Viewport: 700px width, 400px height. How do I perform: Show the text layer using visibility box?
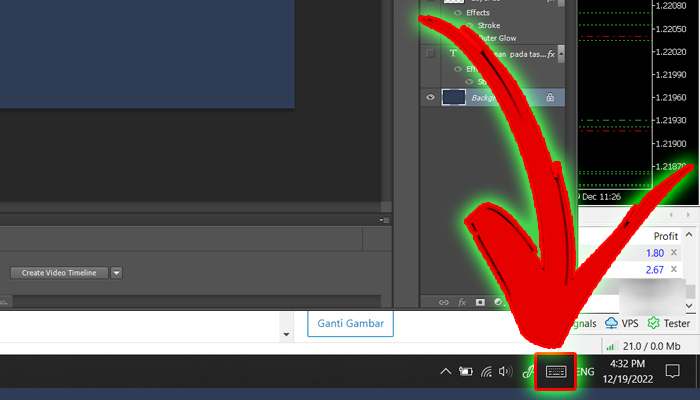[430, 53]
